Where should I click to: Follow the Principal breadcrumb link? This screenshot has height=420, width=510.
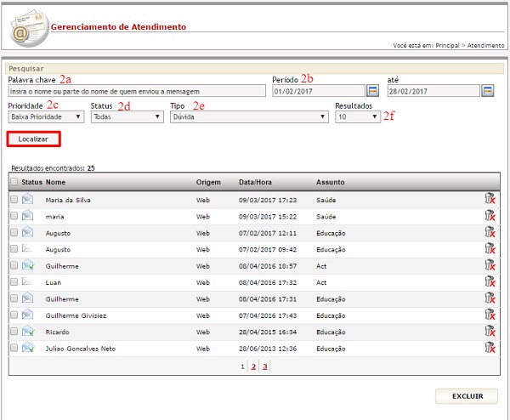tap(448, 46)
